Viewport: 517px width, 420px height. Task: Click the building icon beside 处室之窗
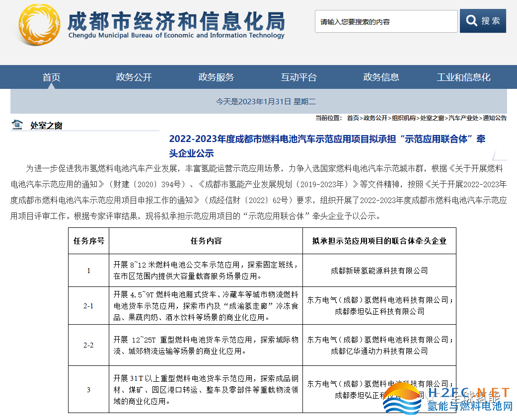17,125
